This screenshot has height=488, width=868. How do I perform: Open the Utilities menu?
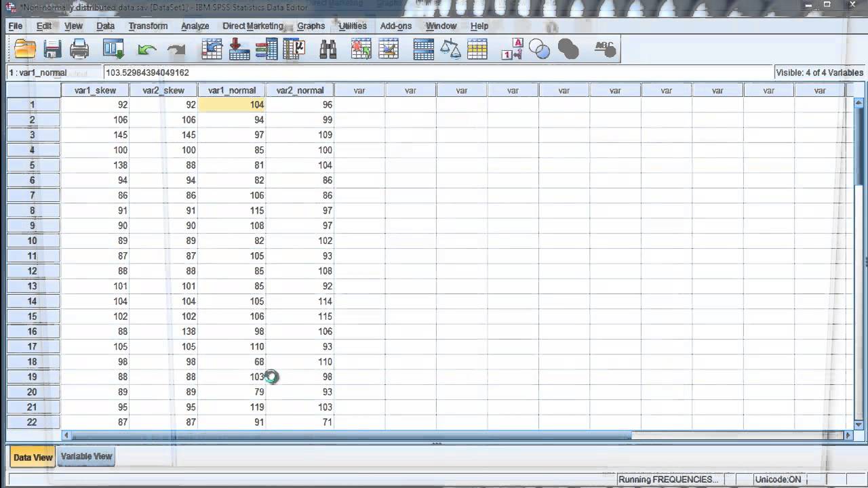(353, 26)
